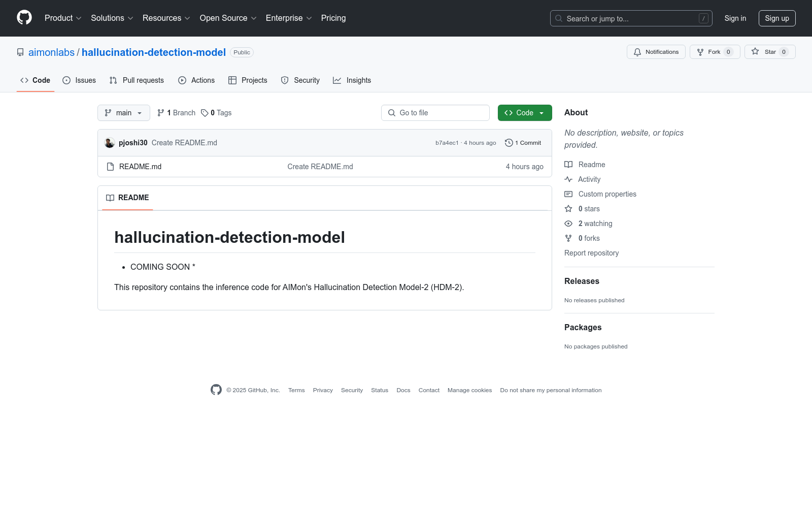Open the README.md row's commit message
Screen dimensions: 812x508
point(320,167)
